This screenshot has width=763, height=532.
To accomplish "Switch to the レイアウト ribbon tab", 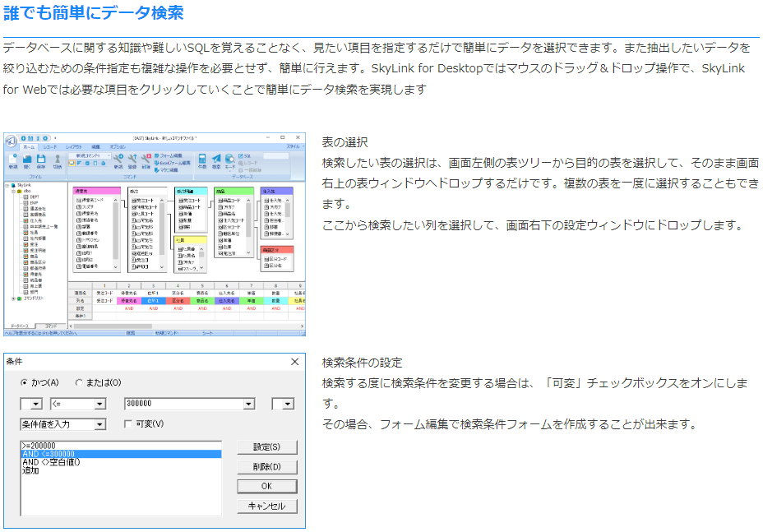I will 73,147.
